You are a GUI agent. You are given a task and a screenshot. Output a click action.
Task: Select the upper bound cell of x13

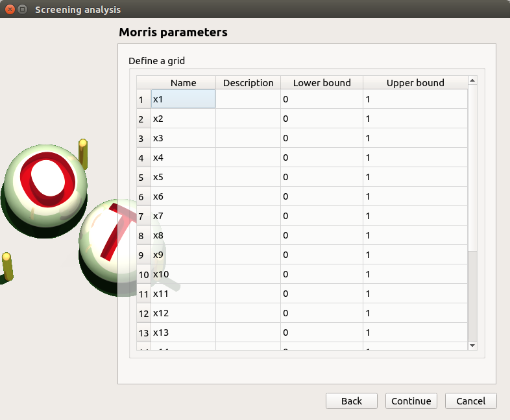pos(415,332)
